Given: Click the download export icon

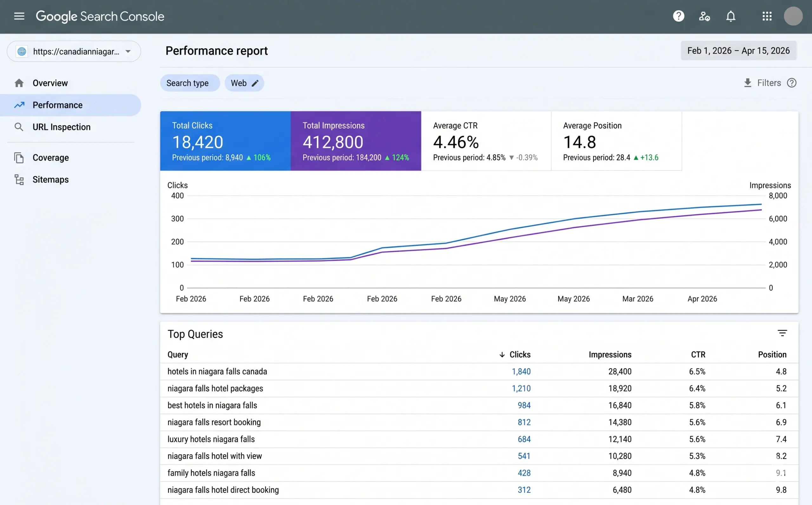Looking at the screenshot, I should coord(748,83).
